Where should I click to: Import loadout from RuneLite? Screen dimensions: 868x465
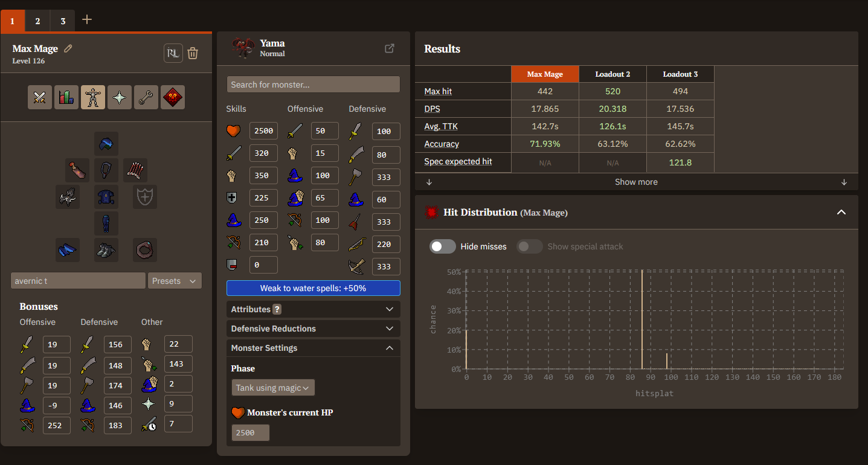click(x=173, y=53)
